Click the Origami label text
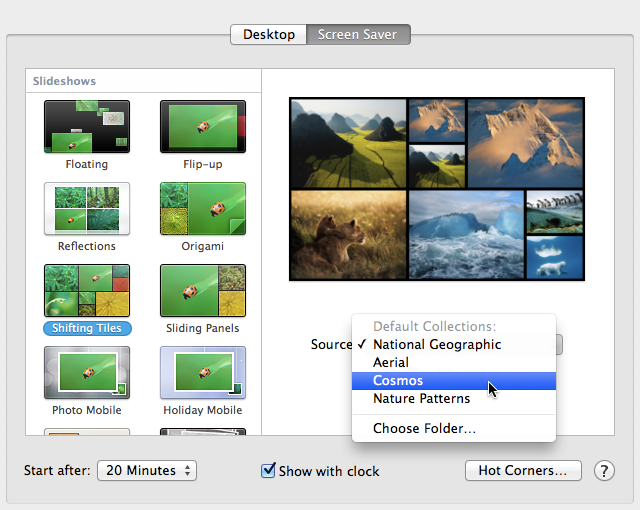Image resolution: width=640 pixels, height=510 pixels. point(203,246)
